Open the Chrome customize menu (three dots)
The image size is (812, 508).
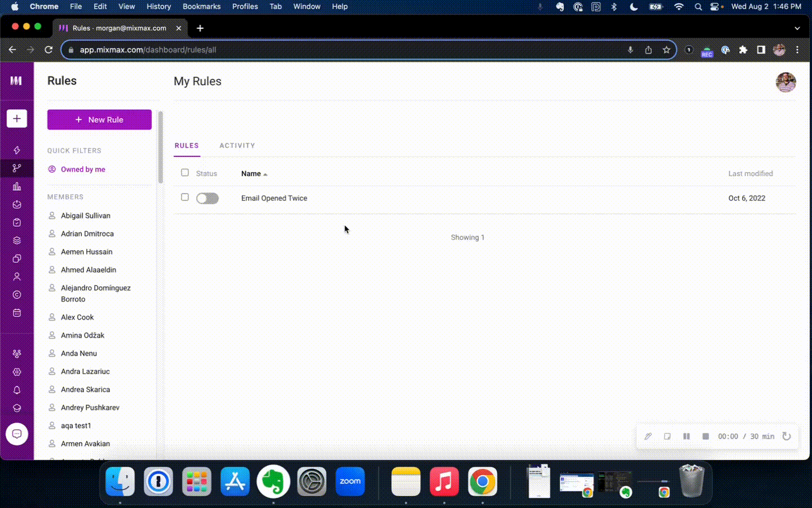797,50
